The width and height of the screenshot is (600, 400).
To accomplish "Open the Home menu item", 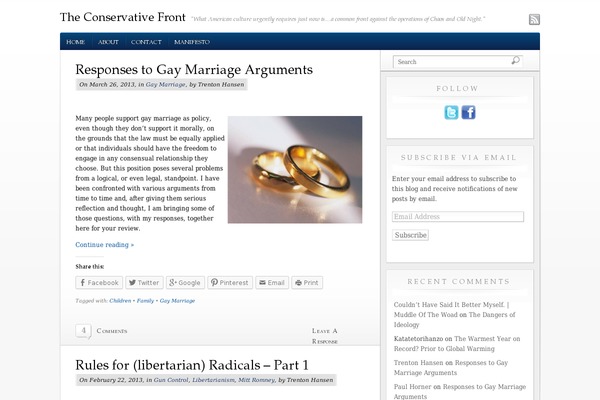I will coord(76,42).
